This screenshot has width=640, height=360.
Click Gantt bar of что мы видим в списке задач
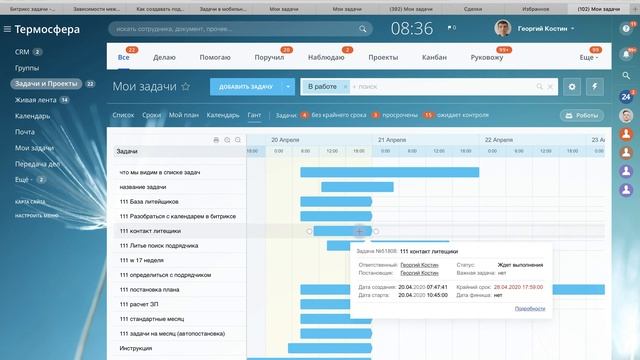pos(390,172)
